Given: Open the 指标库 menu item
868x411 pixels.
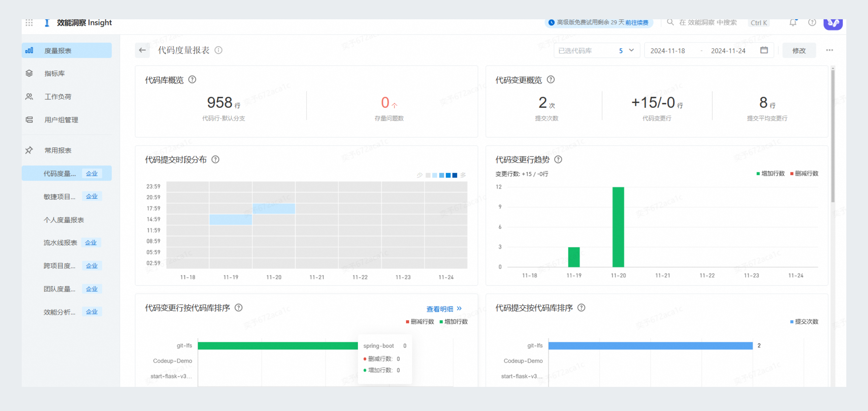Looking at the screenshot, I should 67,74.
